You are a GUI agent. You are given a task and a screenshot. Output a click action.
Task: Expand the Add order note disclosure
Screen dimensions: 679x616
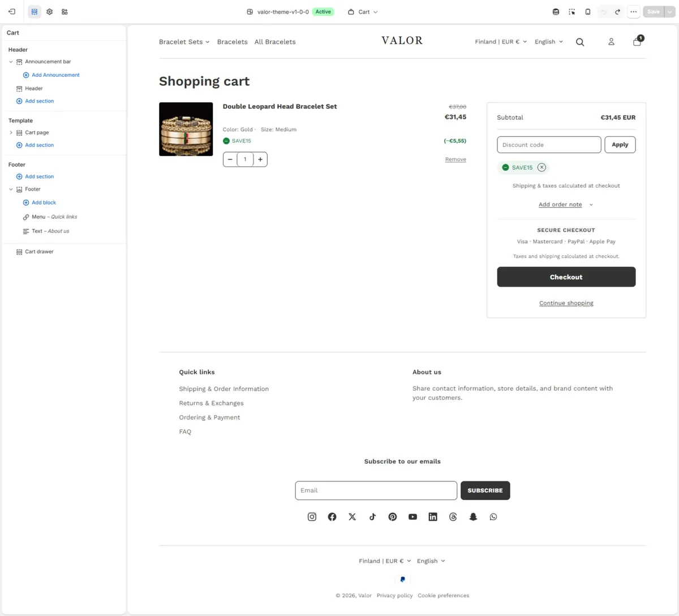(566, 205)
